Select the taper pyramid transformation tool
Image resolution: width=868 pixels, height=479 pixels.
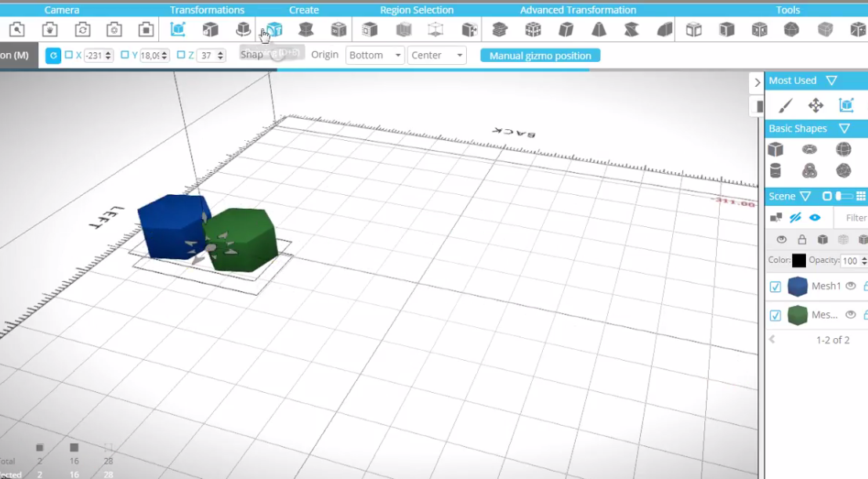click(599, 29)
